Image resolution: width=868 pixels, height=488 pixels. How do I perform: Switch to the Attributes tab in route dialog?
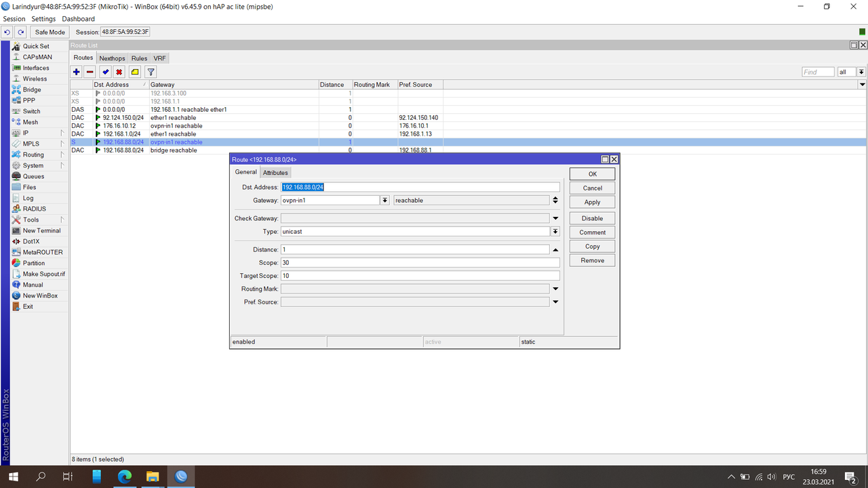pyautogui.click(x=275, y=173)
